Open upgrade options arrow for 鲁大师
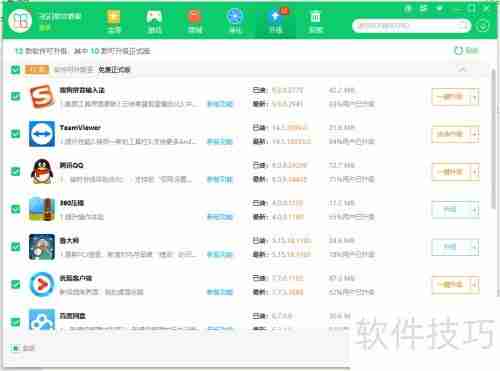This screenshot has height=371, width=500. (474, 247)
